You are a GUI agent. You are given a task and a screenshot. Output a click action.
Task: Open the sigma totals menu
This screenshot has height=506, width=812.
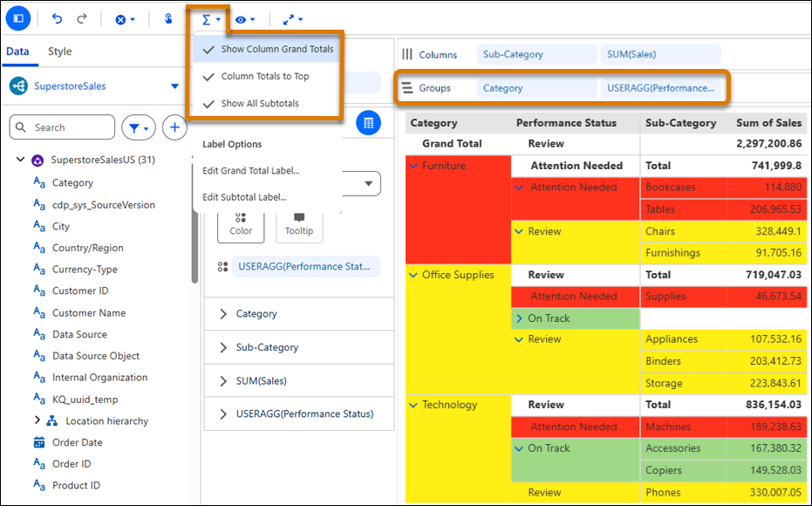(211, 20)
